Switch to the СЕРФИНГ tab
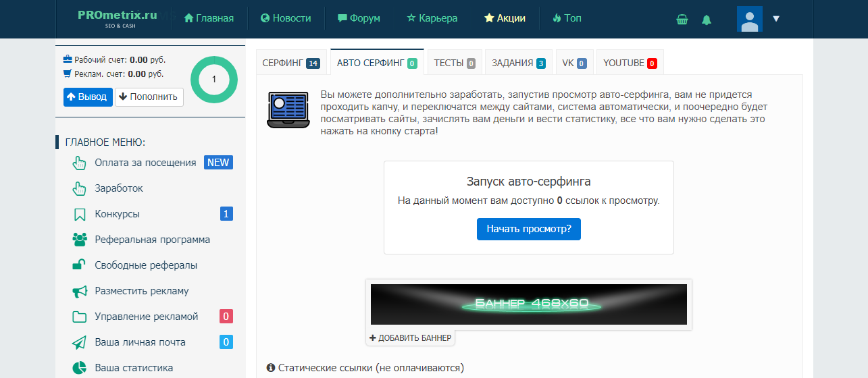868x378 pixels. pyautogui.click(x=290, y=63)
